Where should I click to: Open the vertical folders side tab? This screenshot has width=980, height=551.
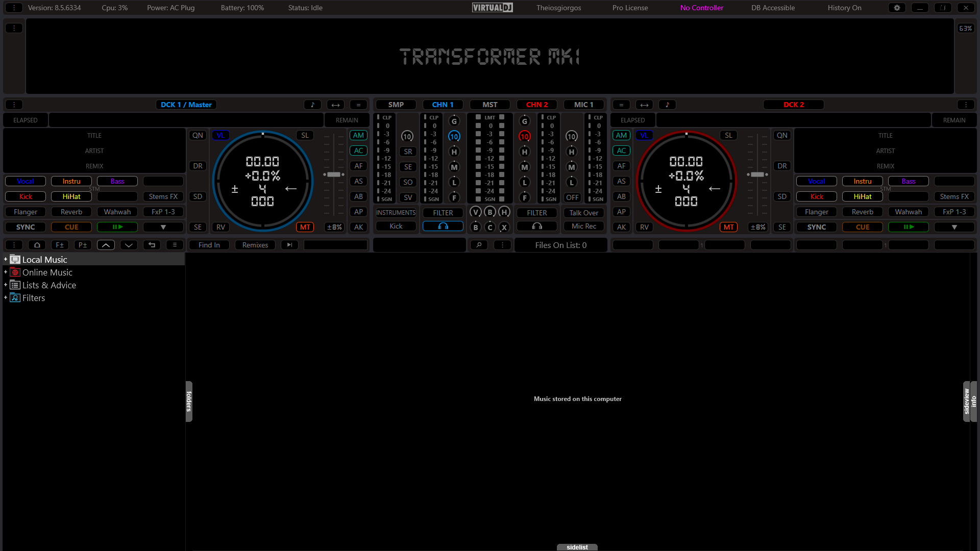click(189, 402)
